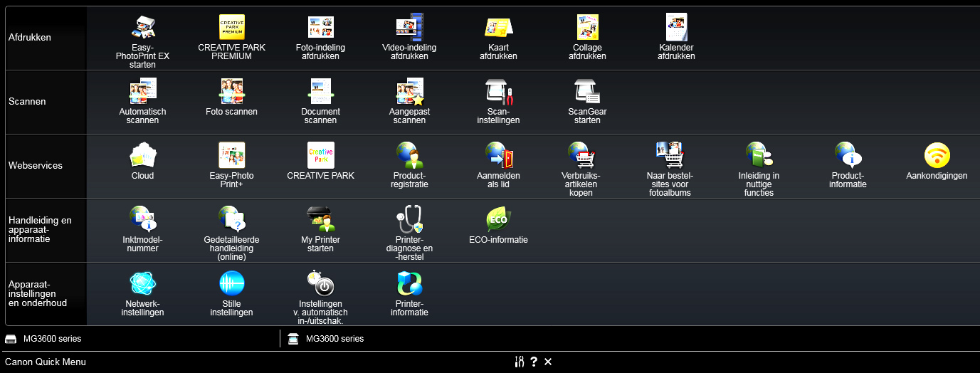Click Foto-indeling afdrukken icon

[x=320, y=28]
